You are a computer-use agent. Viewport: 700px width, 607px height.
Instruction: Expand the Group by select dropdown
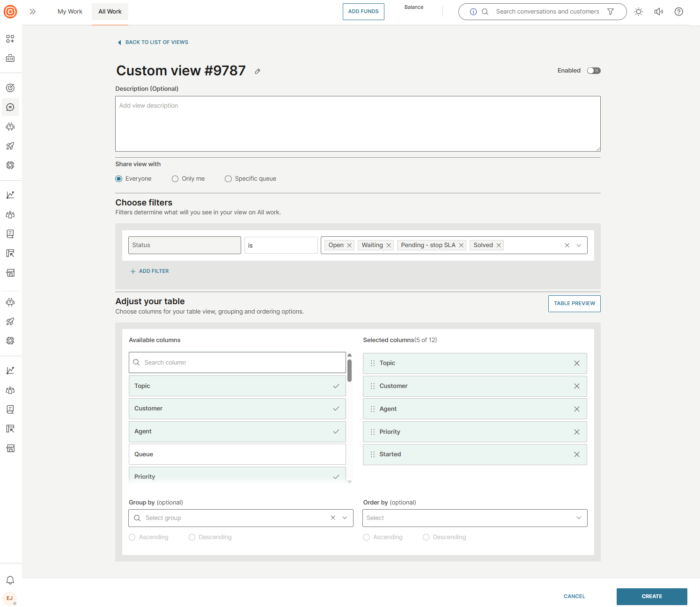click(x=345, y=518)
